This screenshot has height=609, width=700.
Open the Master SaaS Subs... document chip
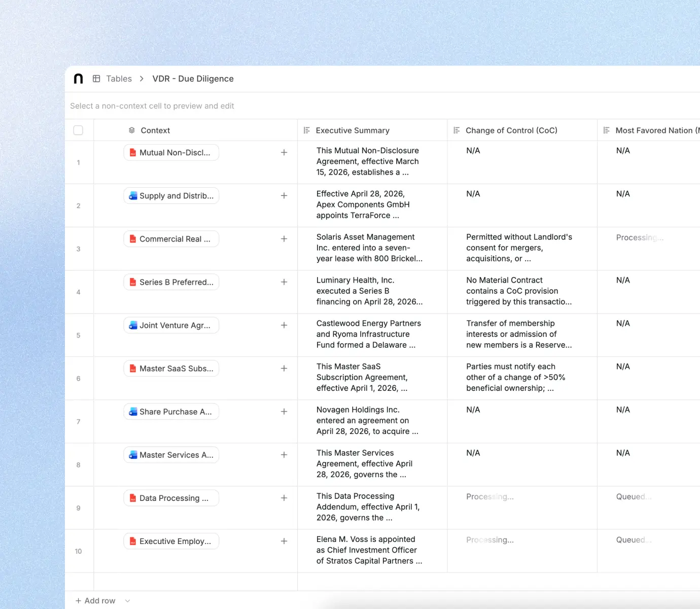click(171, 368)
